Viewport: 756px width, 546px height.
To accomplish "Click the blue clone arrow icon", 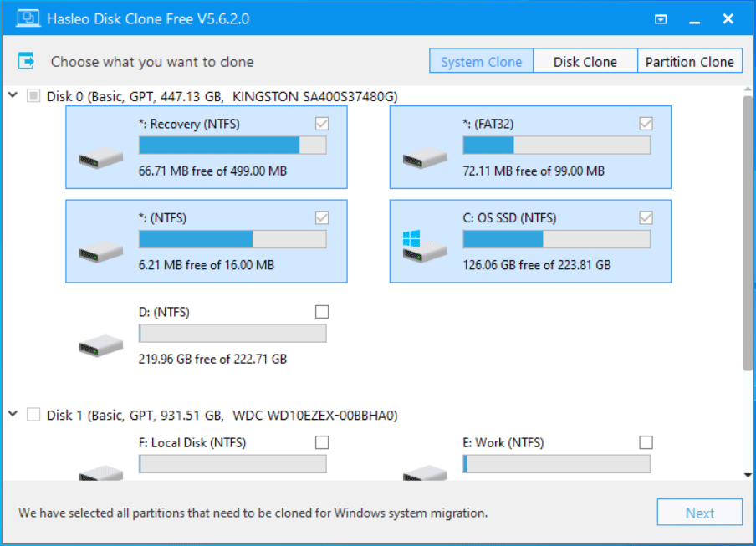I will (x=28, y=59).
